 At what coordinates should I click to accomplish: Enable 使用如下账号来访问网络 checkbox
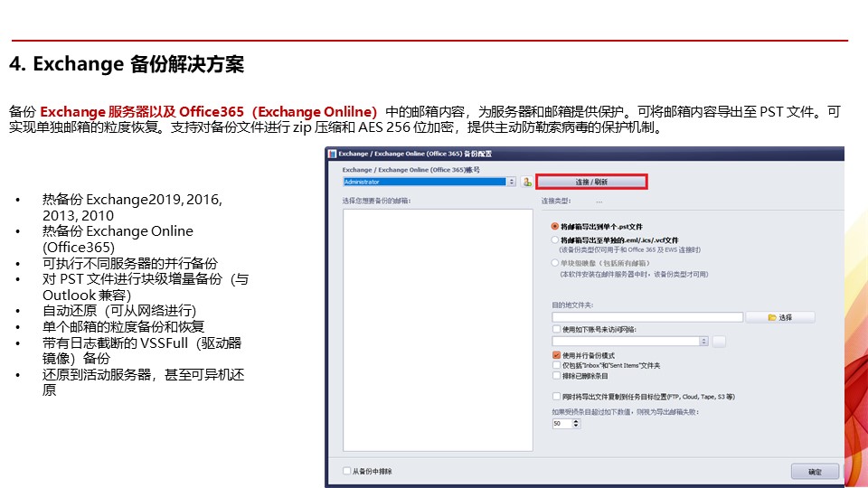[x=556, y=329]
